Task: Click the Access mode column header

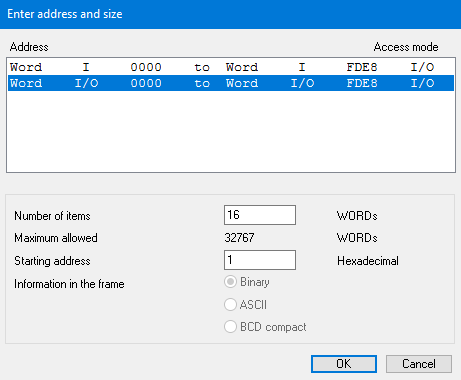Action: pos(406,47)
